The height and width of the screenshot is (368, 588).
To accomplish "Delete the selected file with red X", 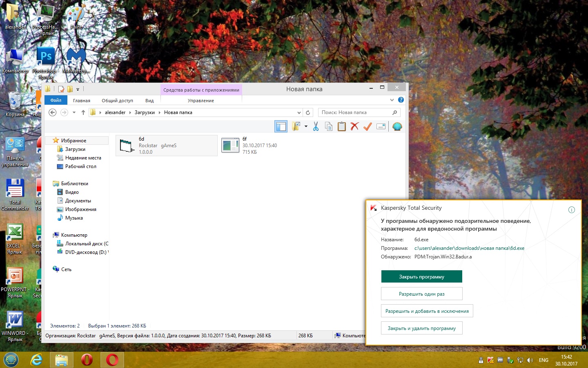I will click(x=354, y=126).
